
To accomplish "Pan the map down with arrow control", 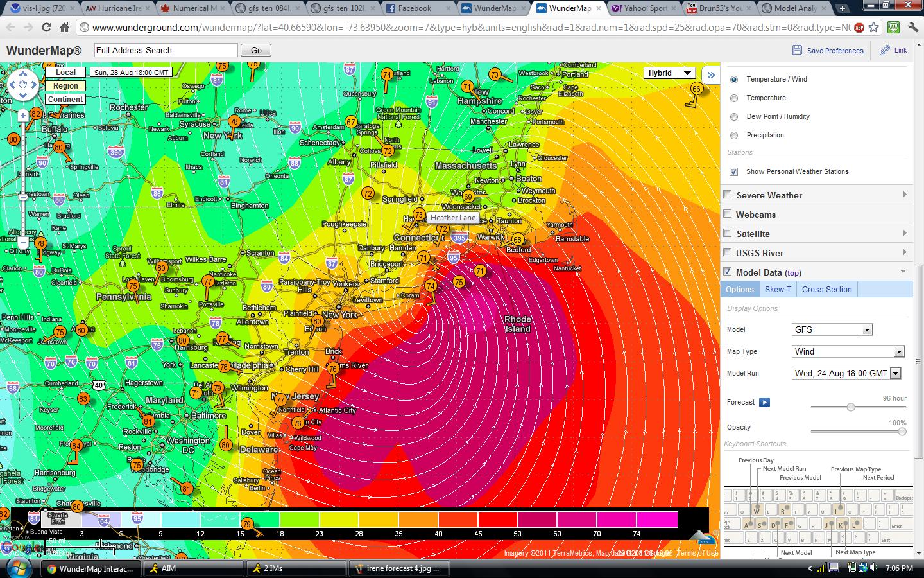I will (x=23, y=96).
